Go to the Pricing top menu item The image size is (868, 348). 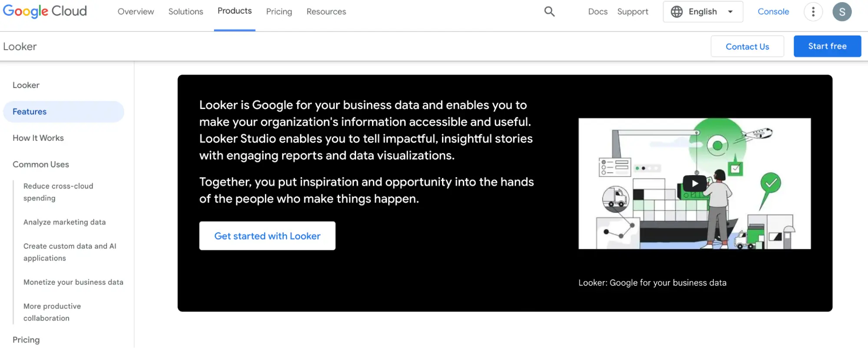(279, 12)
